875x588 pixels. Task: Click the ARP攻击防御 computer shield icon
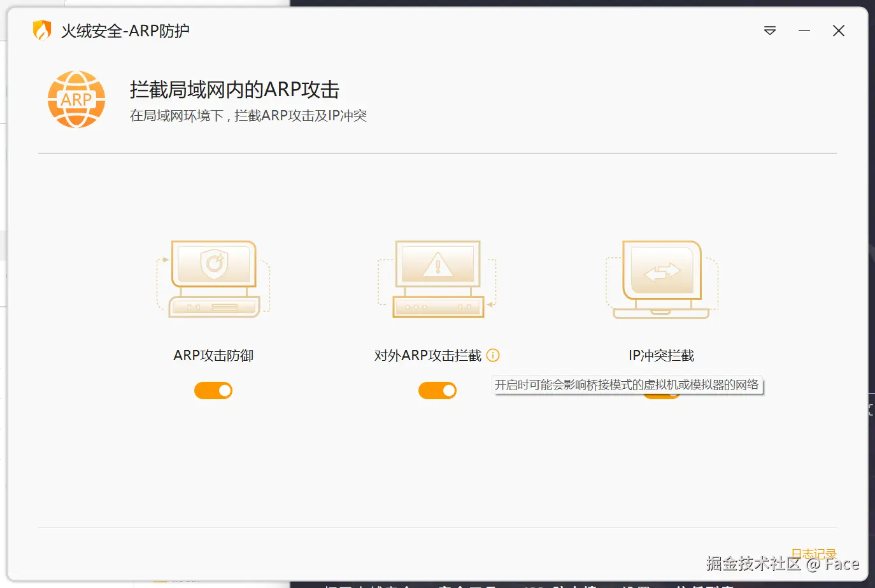click(213, 279)
